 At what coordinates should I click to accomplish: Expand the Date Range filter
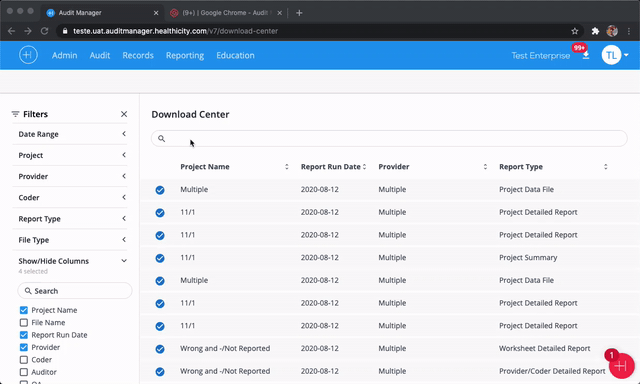point(124,134)
